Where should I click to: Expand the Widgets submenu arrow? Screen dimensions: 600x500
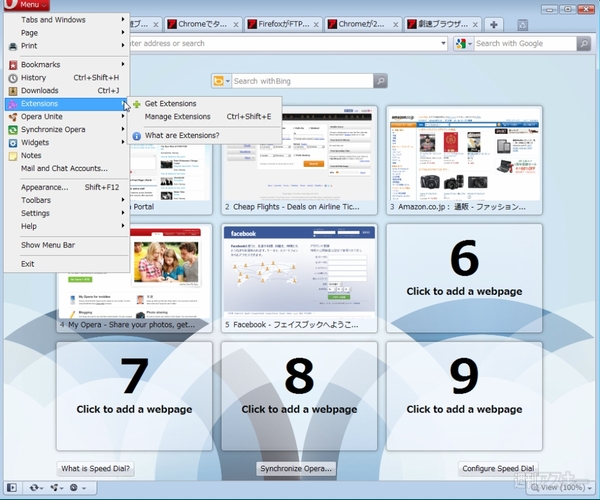(x=123, y=142)
